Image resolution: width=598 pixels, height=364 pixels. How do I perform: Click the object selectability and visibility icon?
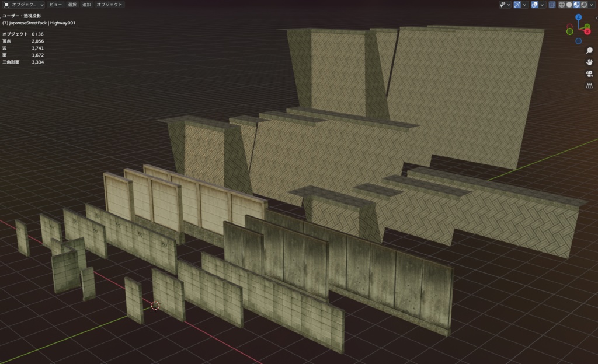click(x=503, y=5)
